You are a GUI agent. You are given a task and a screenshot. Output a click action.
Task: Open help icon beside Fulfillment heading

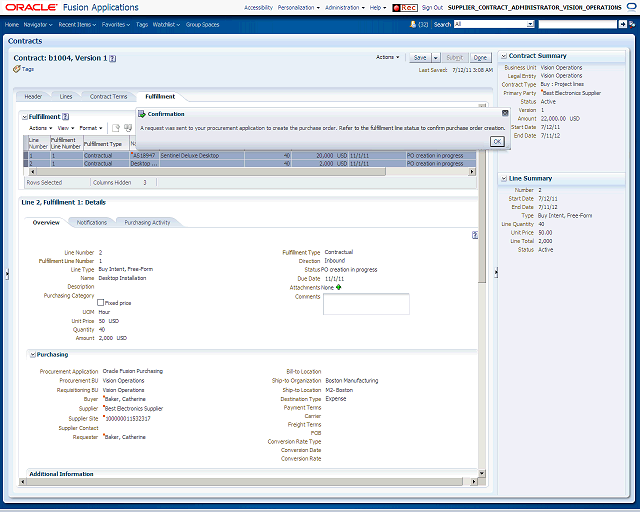(66, 117)
